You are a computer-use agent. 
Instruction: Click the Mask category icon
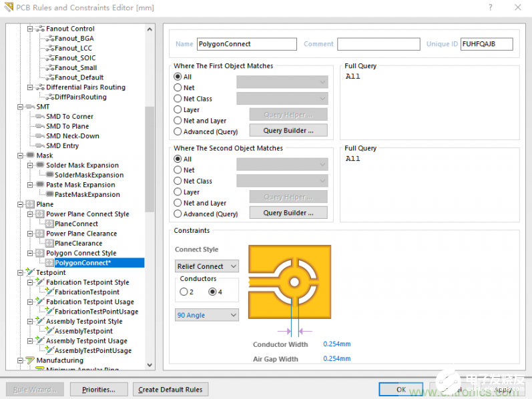click(x=31, y=155)
